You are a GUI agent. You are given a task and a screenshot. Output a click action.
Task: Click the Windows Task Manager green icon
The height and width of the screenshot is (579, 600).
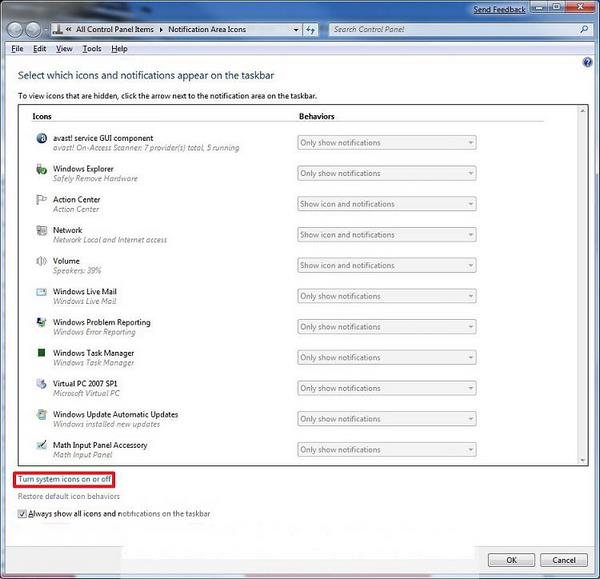click(x=41, y=352)
